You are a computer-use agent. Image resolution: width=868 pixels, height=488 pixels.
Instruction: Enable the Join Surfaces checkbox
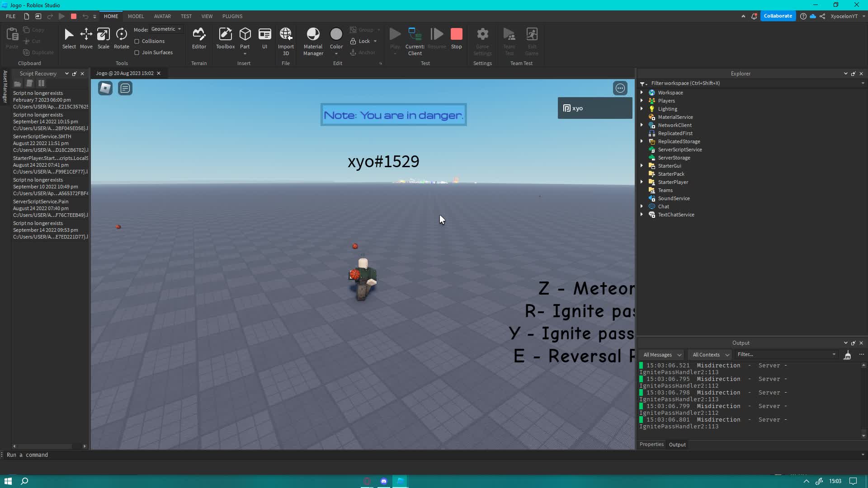137,52
